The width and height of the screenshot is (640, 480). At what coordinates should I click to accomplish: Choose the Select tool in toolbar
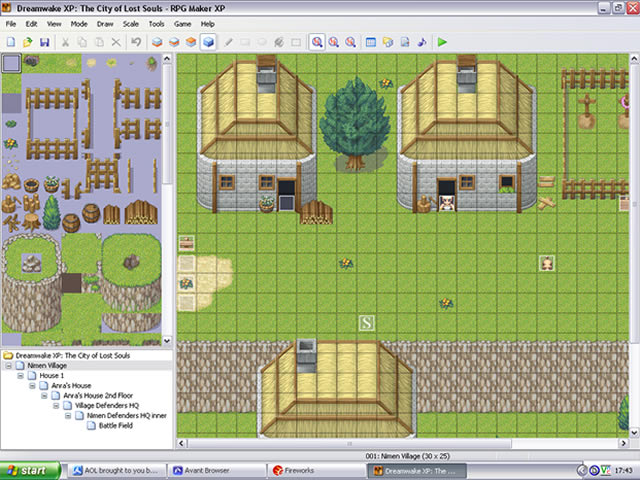tap(296, 42)
